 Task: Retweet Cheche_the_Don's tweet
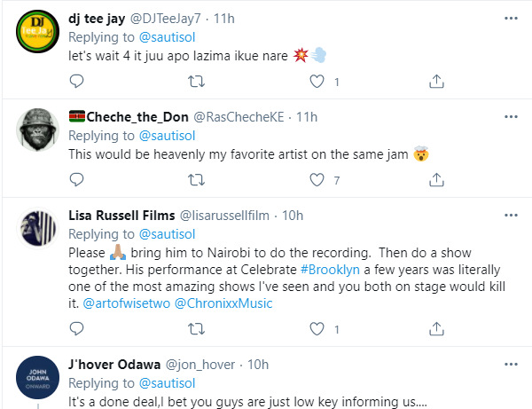tap(197, 180)
